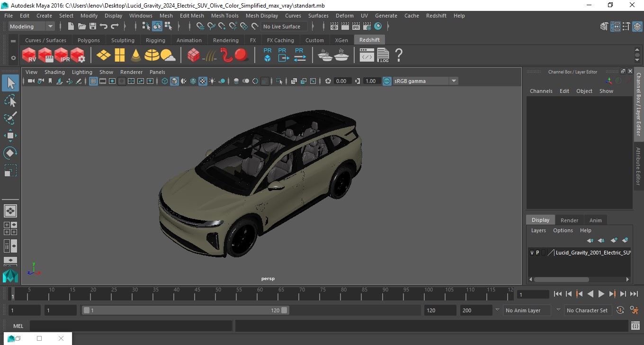Create Redshift dome light icon

(x=152, y=55)
